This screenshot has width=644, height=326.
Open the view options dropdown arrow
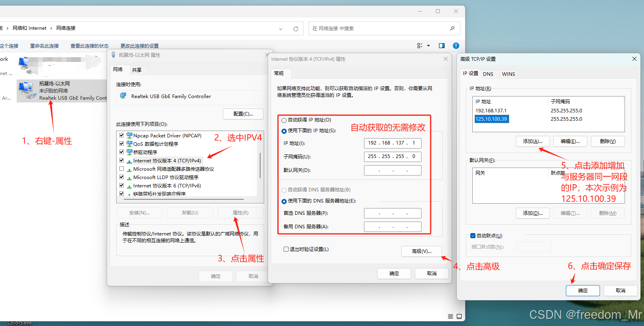click(x=428, y=46)
